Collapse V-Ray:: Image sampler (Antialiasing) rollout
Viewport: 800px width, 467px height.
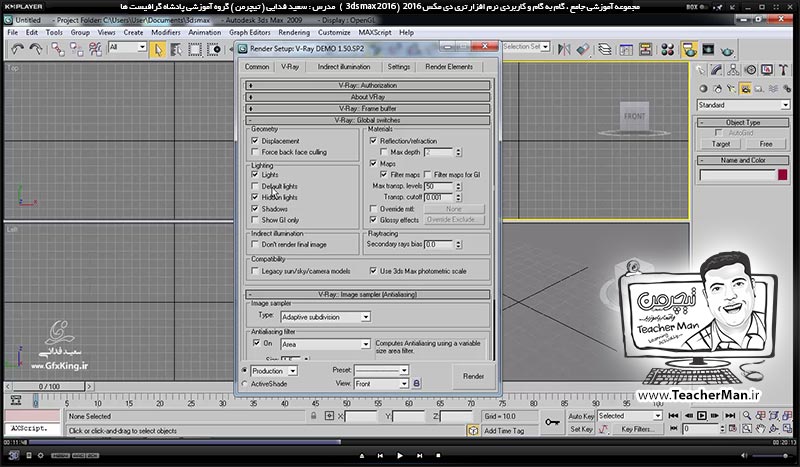pyautogui.click(x=368, y=294)
